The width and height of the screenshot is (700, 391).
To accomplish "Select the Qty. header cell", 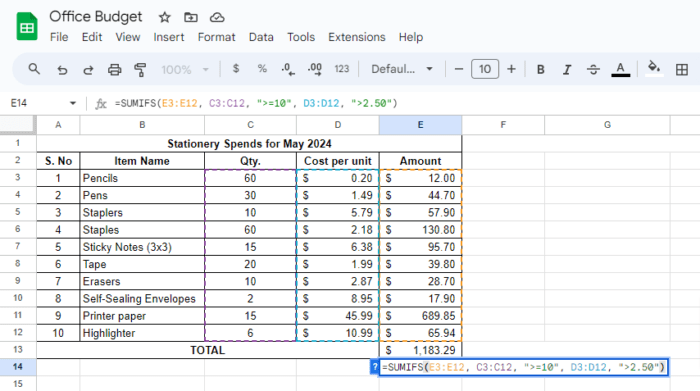I will coord(250,161).
